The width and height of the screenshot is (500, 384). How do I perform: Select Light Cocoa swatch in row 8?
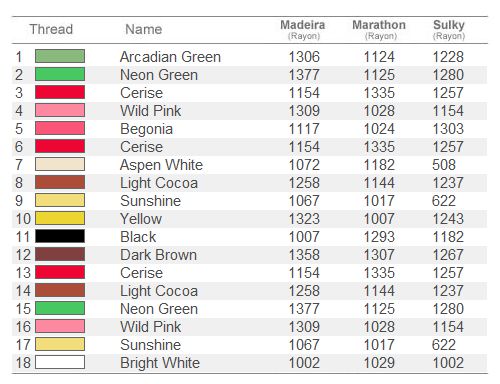[x=60, y=182]
